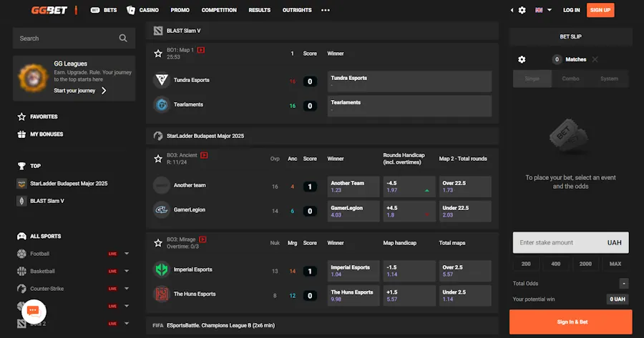Click the LOG IN link
Viewport: 644px width, 338px height.
point(571,10)
